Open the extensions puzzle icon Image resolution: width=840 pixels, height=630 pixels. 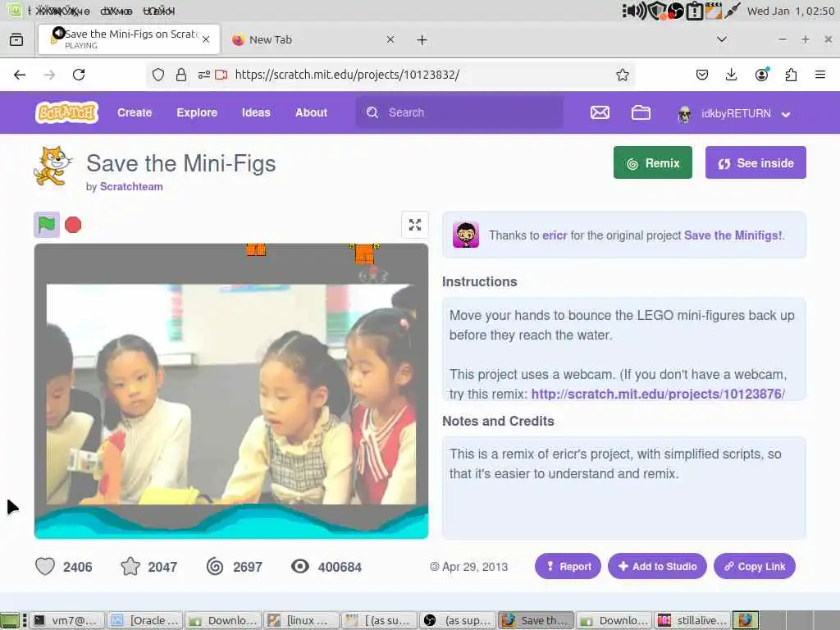click(792, 75)
